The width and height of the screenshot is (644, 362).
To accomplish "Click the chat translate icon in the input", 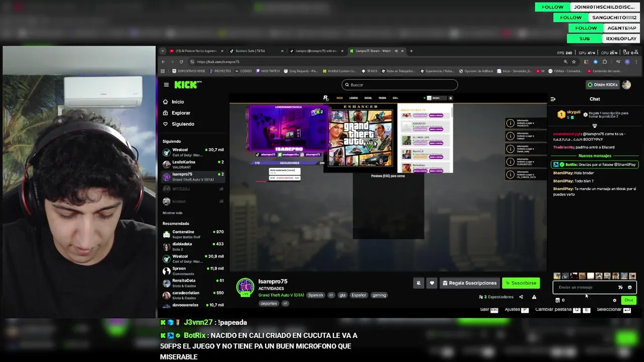I will [x=620, y=287].
